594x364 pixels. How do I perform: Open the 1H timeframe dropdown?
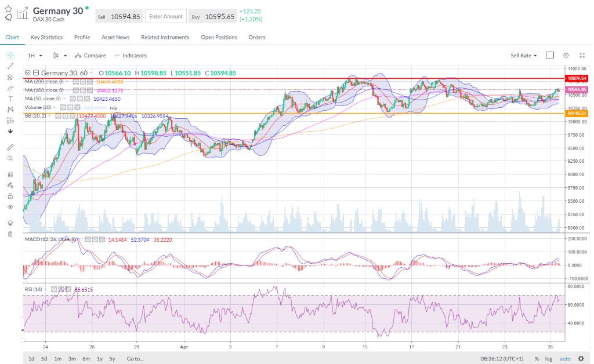click(34, 56)
